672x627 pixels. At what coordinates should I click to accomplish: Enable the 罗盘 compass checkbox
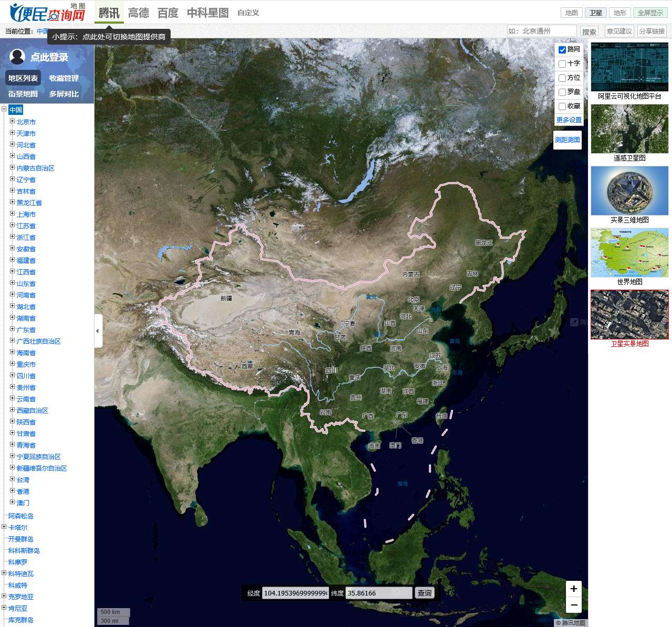[562, 92]
